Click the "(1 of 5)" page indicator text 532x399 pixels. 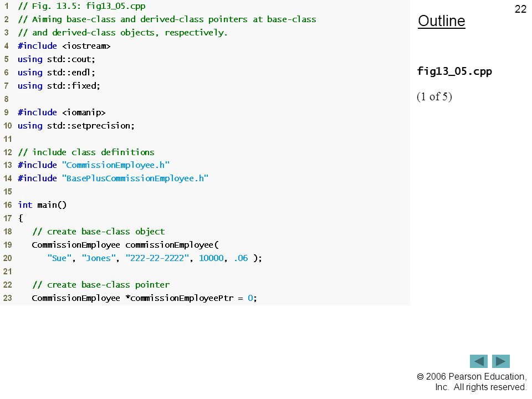(x=434, y=96)
